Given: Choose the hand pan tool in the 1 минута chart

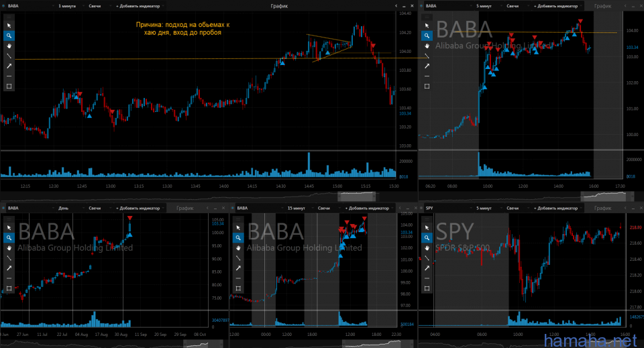Looking at the screenshot, I should pos(9,46).
